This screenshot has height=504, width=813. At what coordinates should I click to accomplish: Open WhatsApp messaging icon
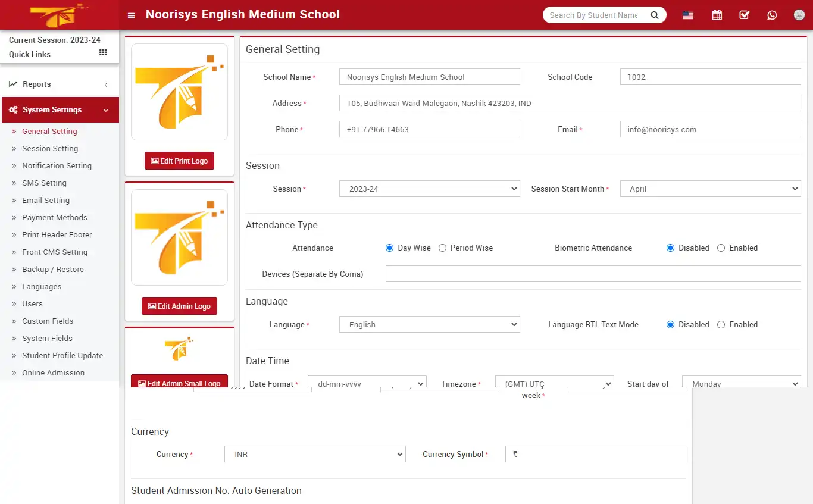pyautogui.click(x=772, y=15)
